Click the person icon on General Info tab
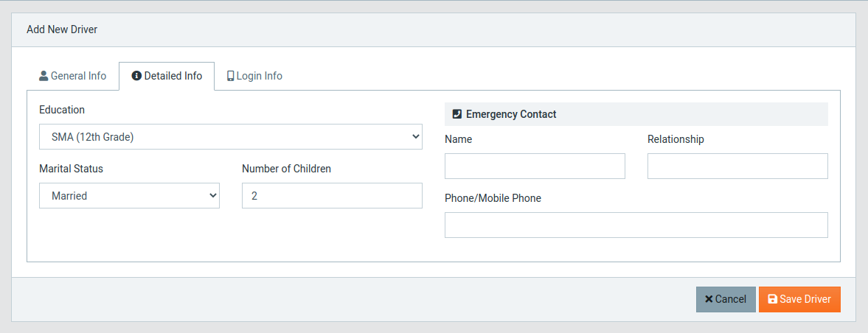The width and height of the screenshot is (868, 333). [x=44, y=77]
